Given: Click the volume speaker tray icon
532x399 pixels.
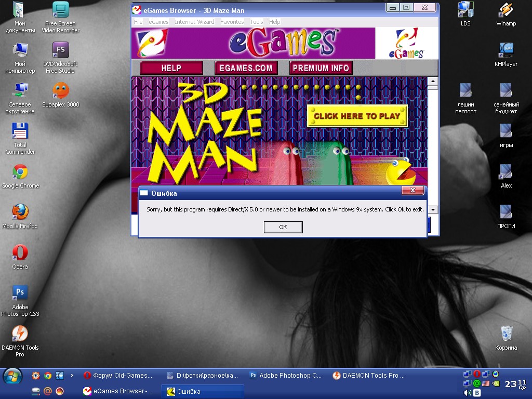Looking at the screenshot, I should 467,393.
